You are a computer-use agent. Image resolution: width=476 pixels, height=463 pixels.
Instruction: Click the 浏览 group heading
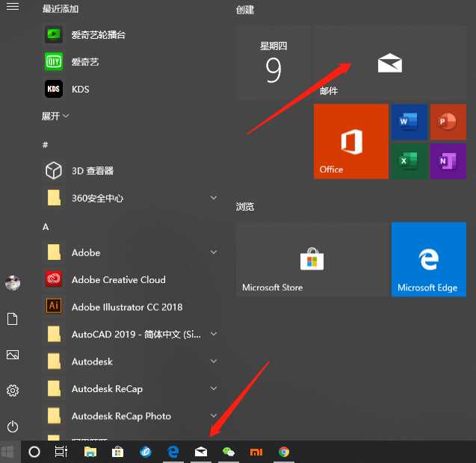[245, 207]
